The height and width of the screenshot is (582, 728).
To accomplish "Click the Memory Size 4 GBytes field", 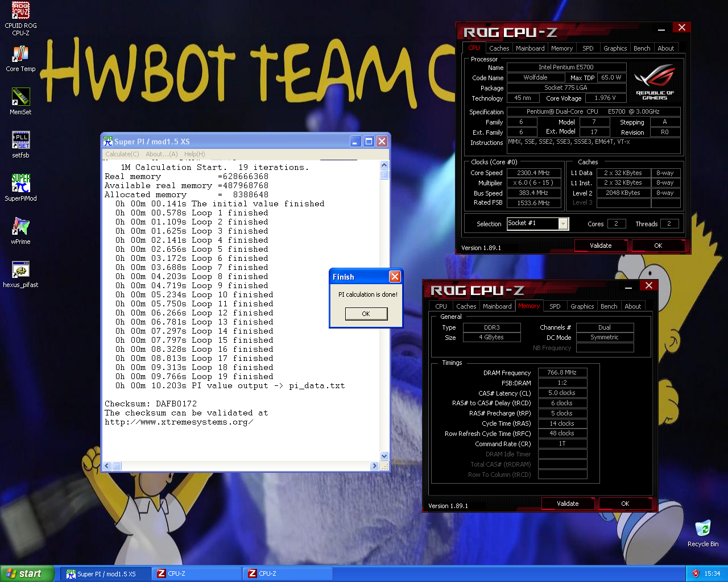I will click(x=491, y=338).
